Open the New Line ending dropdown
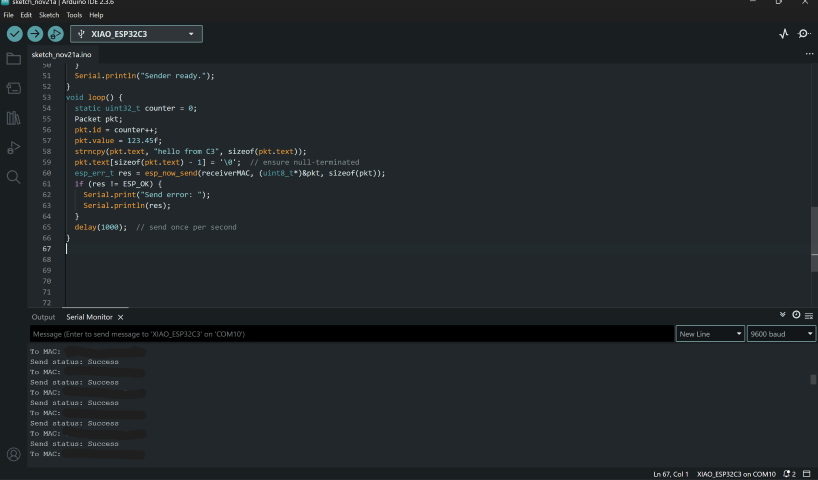Viewport: 818px width, 480px height. coord(710,334)
